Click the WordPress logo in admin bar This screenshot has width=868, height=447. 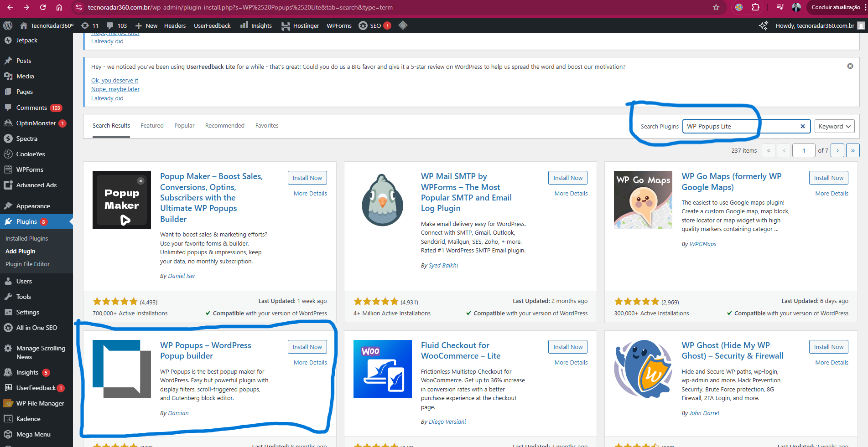(8, 26)
